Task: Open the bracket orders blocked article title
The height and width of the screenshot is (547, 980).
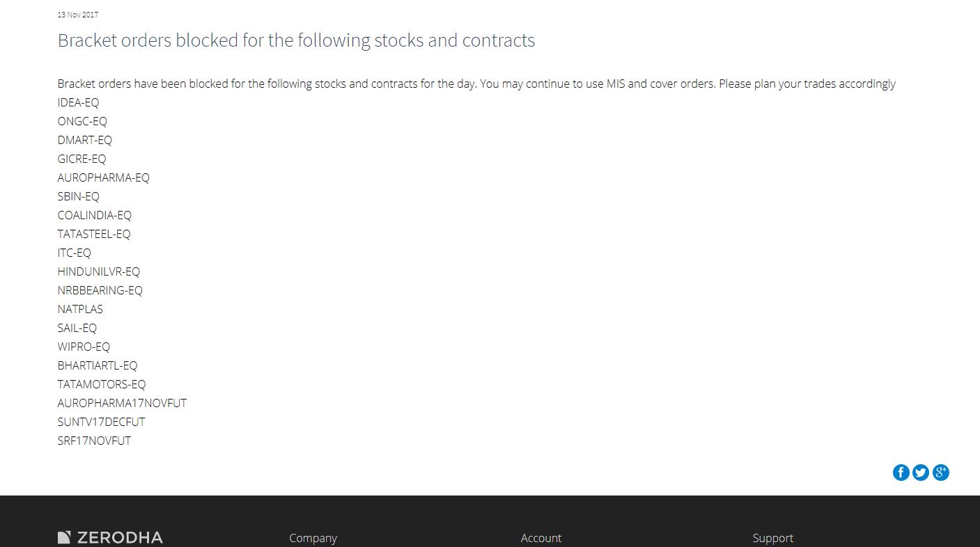Action: tap(296, 40)
